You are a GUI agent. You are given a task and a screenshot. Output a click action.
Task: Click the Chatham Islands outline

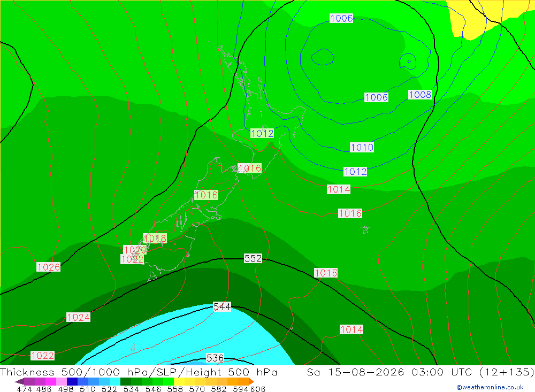365,229
